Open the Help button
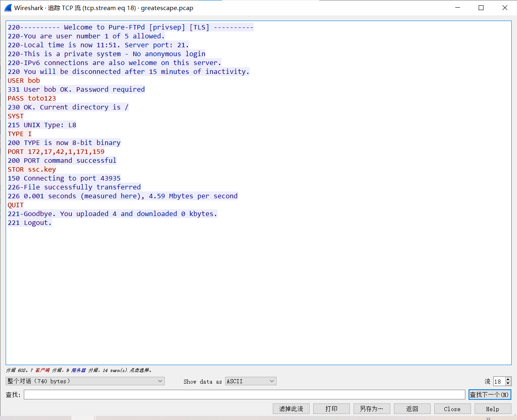The height and width of the screenshot is (420, 517). tap(492, 409)
